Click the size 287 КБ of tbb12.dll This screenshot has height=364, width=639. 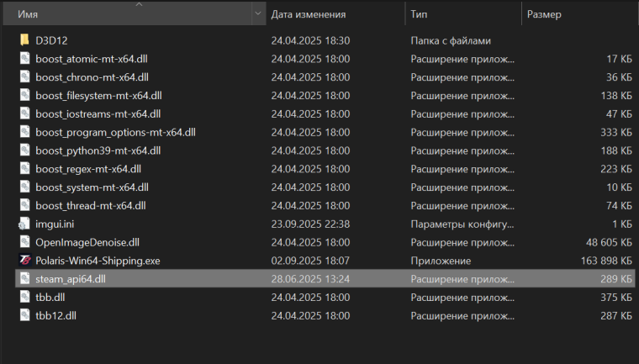[616, 316]
